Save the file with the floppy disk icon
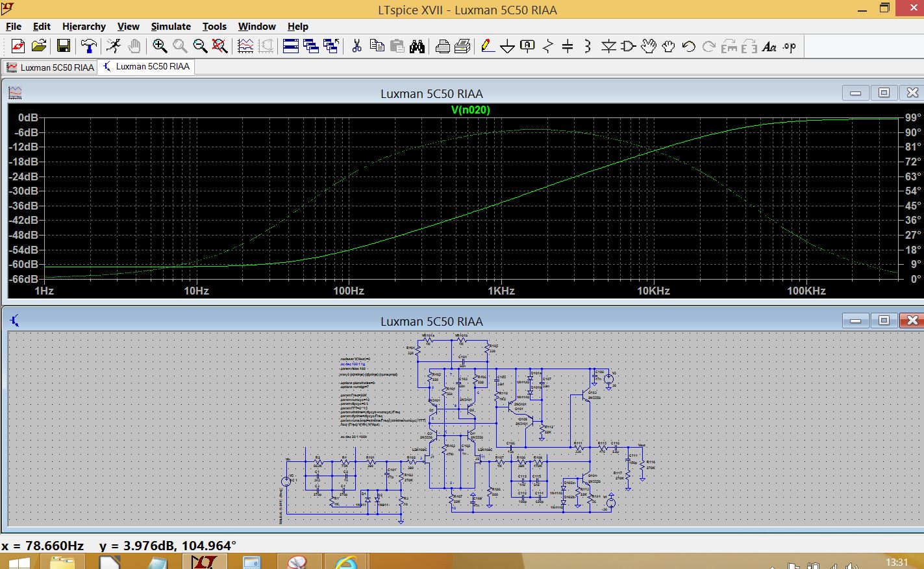 (63, 46)
